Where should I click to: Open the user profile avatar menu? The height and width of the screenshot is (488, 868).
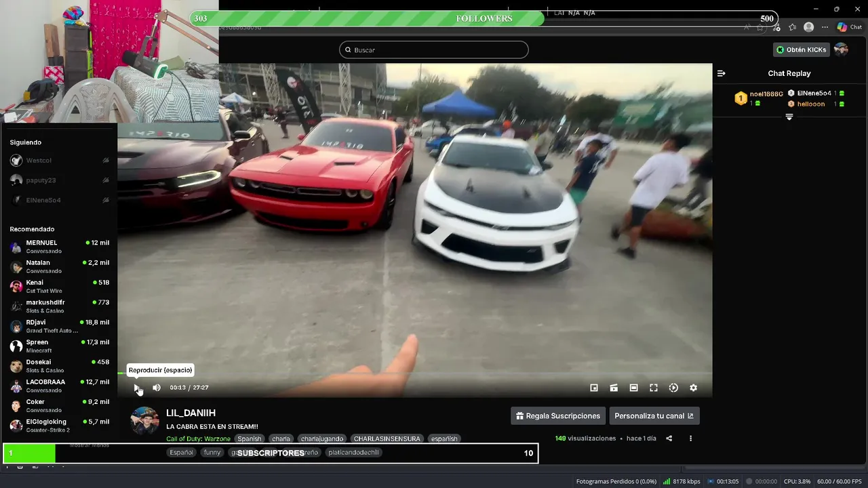point(841,49)
